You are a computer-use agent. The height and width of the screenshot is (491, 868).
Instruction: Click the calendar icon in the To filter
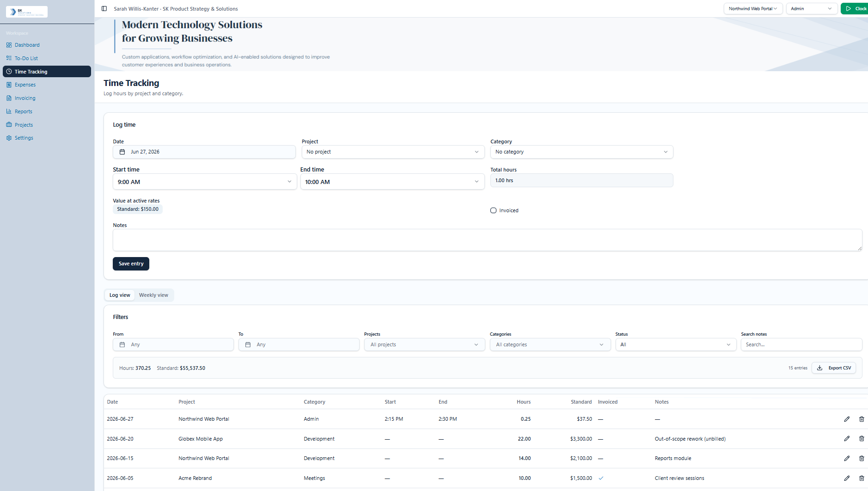pos(248,344)
